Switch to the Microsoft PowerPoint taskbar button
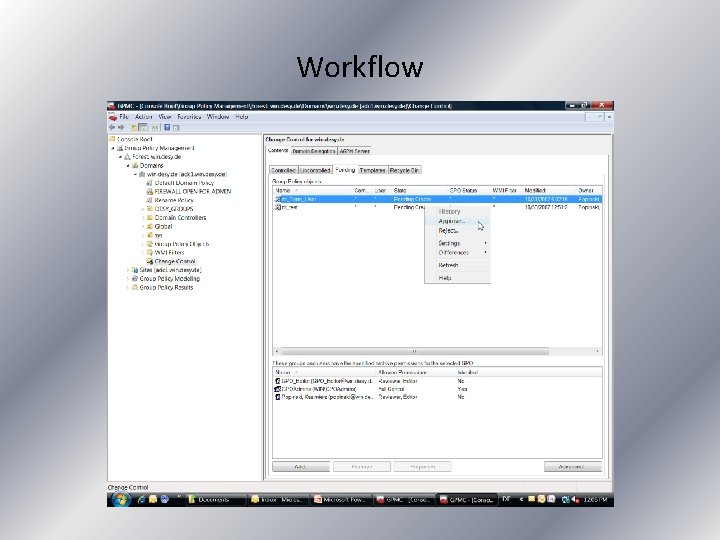Image resolution: width=720 pixels, height=540 pixels. pyautogui.click(x=340, y=500)
